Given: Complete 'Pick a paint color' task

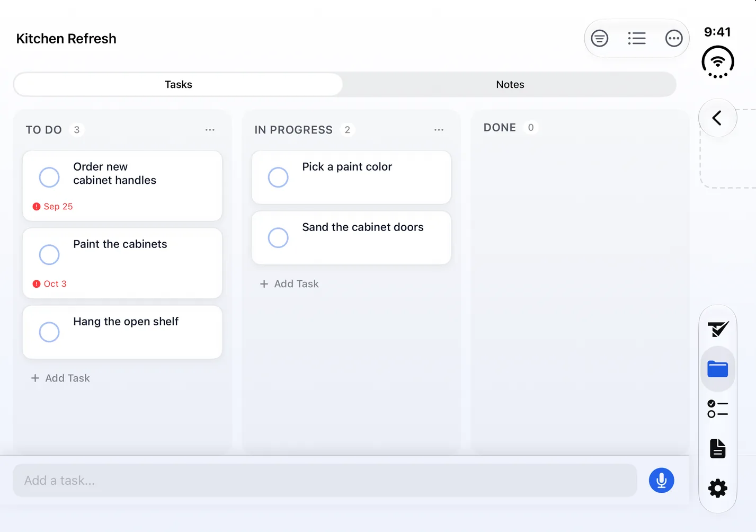Looking at the screenshot, I should tap(278, 177).
